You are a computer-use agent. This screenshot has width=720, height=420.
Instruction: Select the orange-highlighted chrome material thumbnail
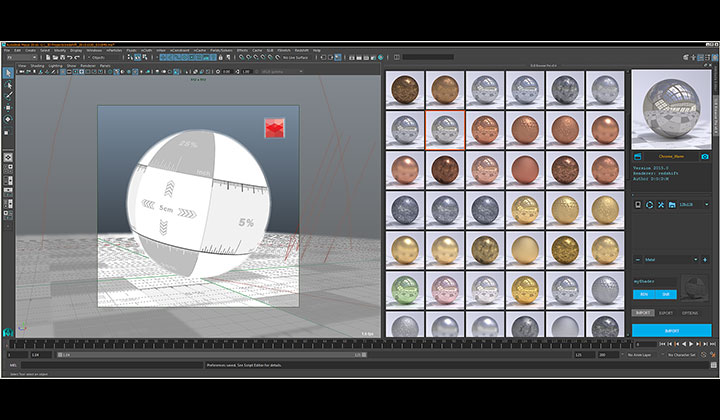[445, 130]
